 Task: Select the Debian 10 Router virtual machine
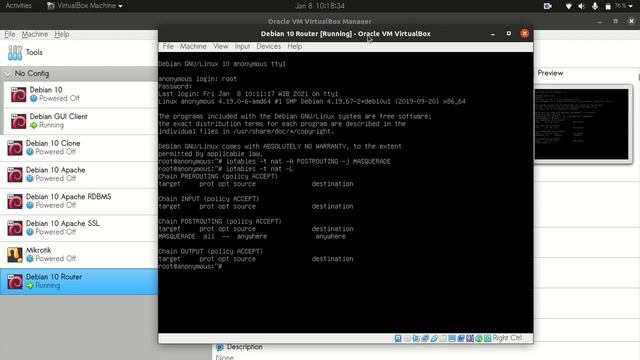coord(79,281)
